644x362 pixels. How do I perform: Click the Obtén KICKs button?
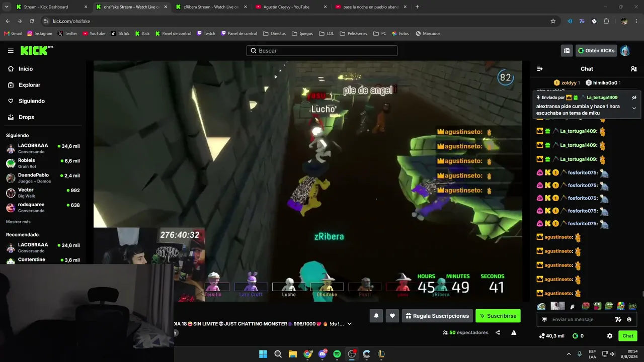pos(596,51)
